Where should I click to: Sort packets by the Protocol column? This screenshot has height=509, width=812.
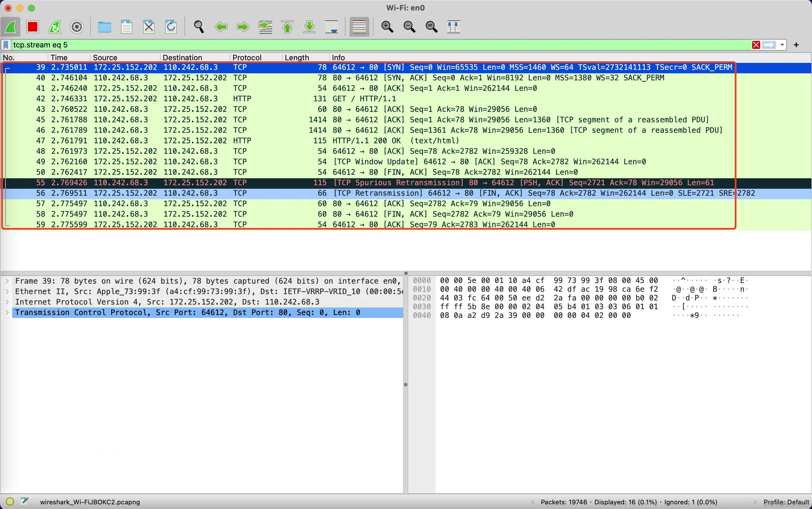click(247, 58)
